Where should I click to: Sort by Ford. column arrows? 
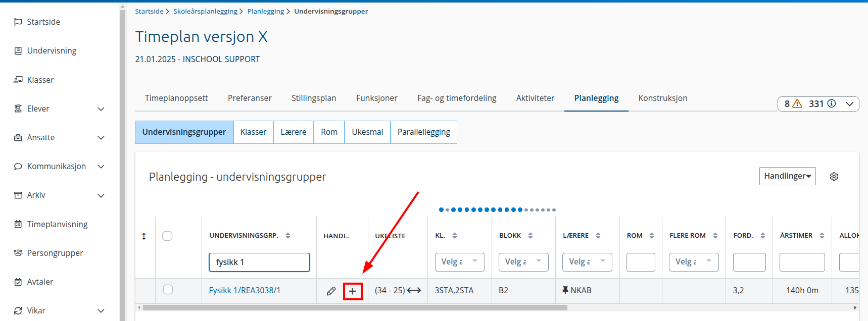(763, 236)
